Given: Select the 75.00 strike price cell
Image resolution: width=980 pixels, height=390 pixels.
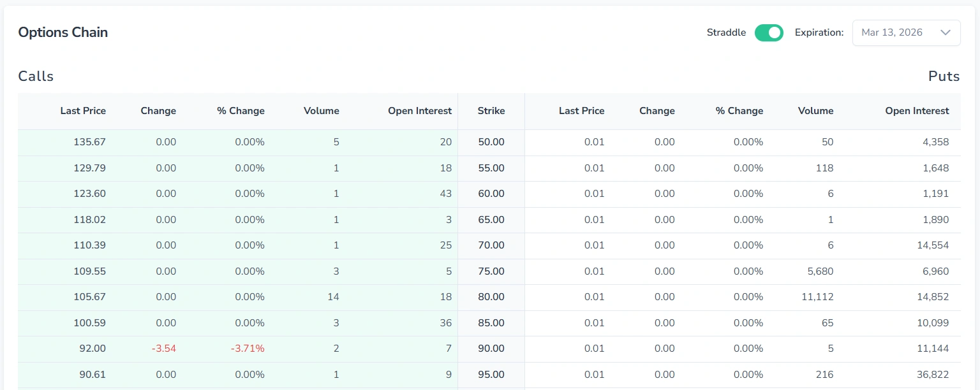Looking at the screenshot, I should point(491,271).
